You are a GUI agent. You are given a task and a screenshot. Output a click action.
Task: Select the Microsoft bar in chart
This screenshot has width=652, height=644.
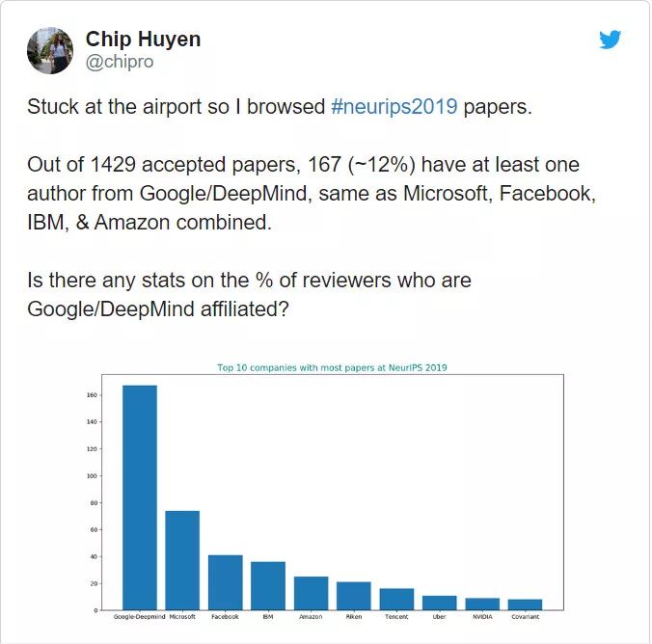pyautogui.click(x=182, y=560)
